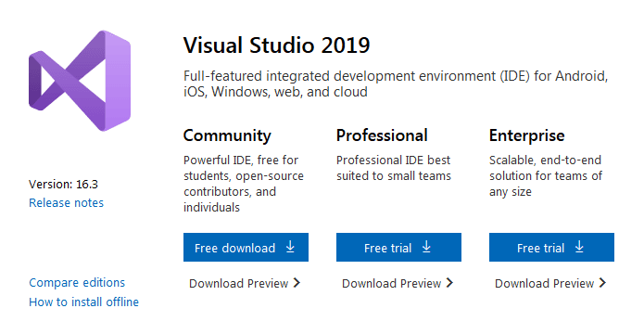Click the 'Powerful IDE, free for students' description
The image size is (644, 334).
point(244,184)
